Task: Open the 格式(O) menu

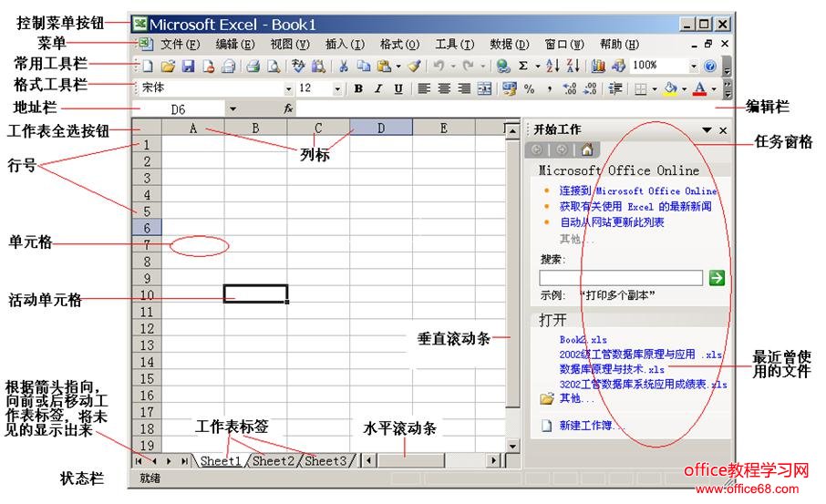Action: (400, 45)
